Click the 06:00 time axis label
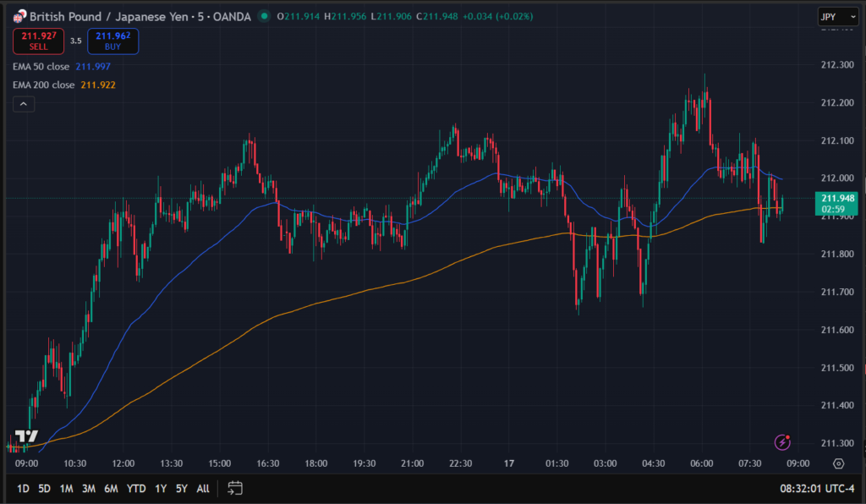This screenshot has height=504, width=866. pyautogui.click(x=701, y=463)
